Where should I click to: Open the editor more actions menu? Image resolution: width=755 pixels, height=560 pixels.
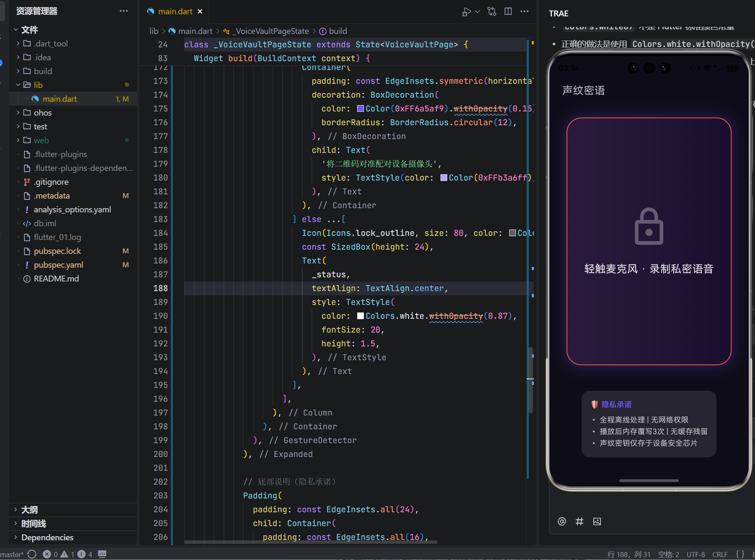524,11
